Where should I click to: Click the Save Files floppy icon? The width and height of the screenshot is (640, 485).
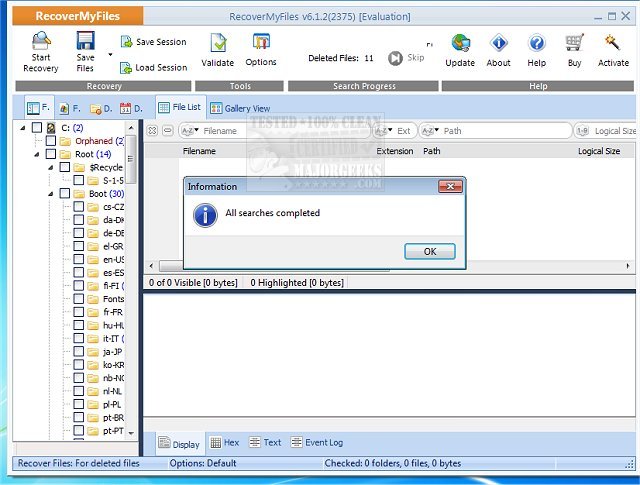point(85,41)
